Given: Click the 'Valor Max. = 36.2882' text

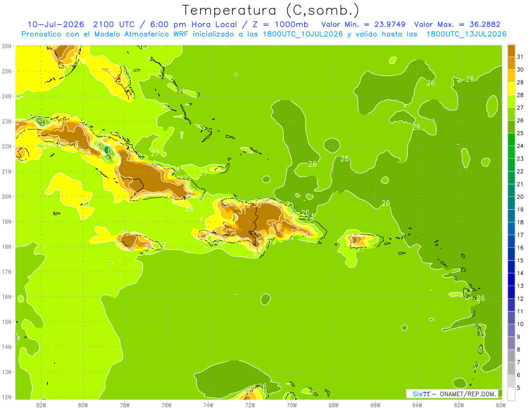Looking at the screenshot, I should 457,24.
